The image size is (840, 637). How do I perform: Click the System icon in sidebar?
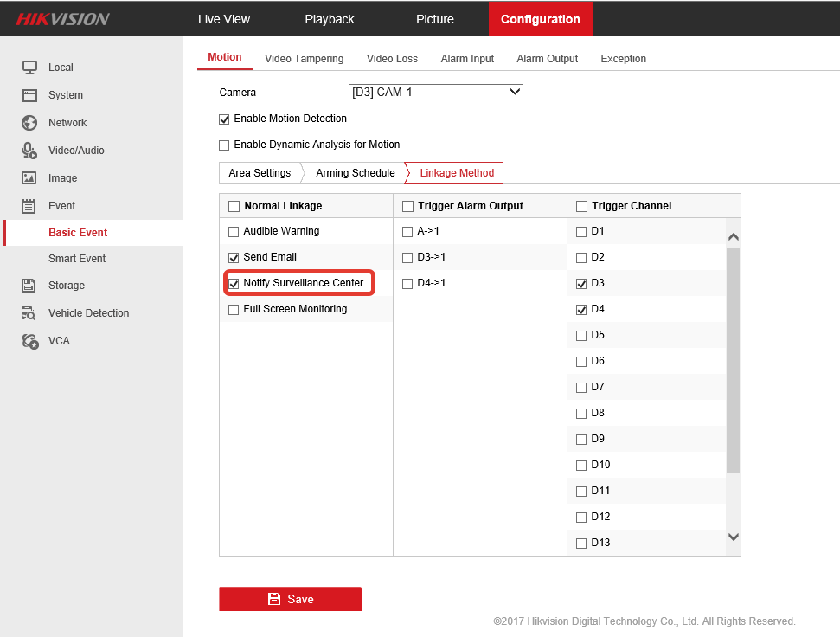[x=29, y=95]
